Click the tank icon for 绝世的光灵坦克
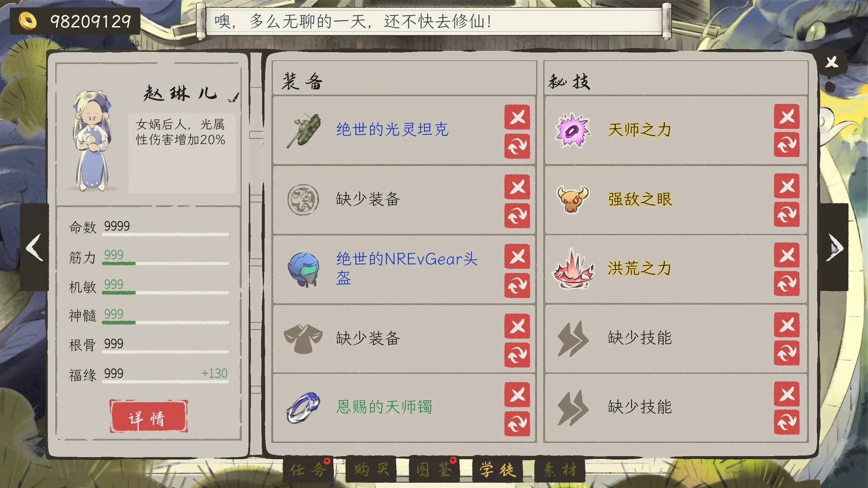The width and height of the screenshot is (868, 488). 303,130
